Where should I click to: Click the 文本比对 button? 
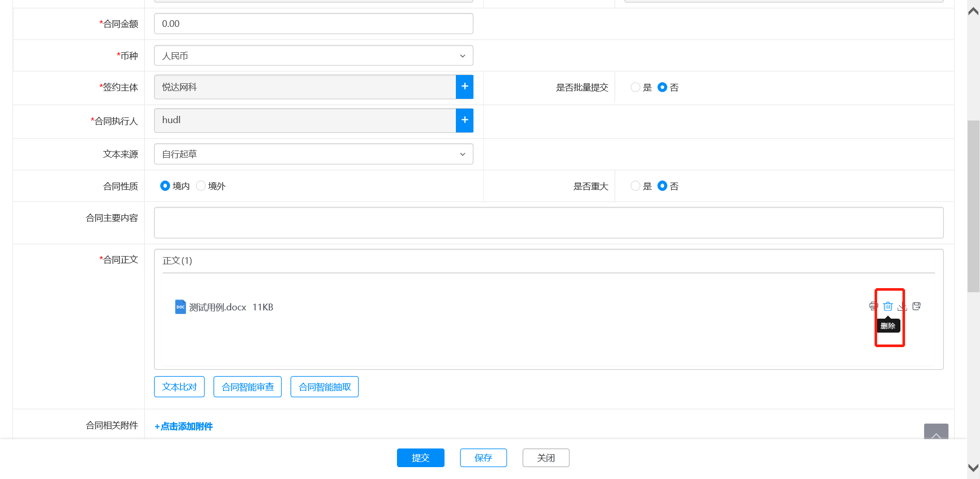pyautogui.click(x=179, y=387)
